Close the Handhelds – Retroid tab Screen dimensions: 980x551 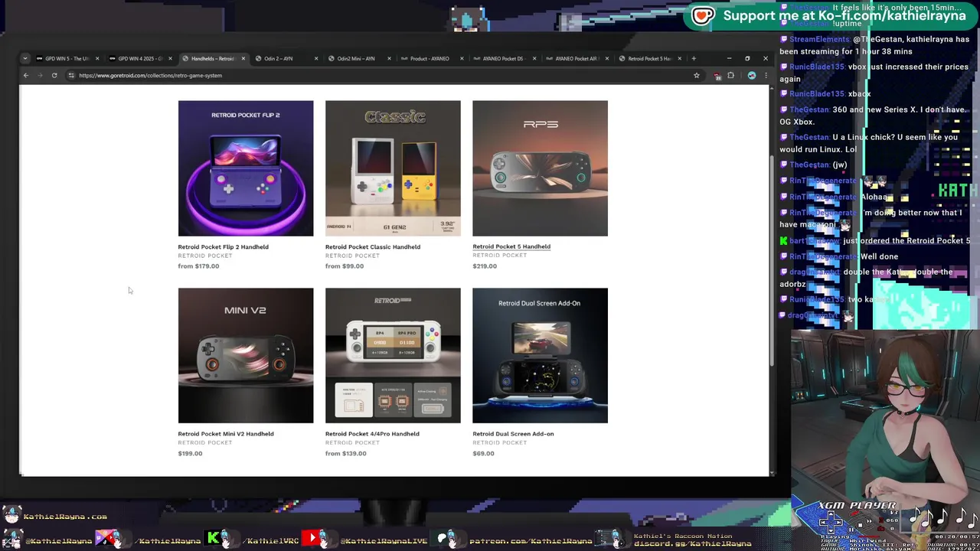(243, 58)
